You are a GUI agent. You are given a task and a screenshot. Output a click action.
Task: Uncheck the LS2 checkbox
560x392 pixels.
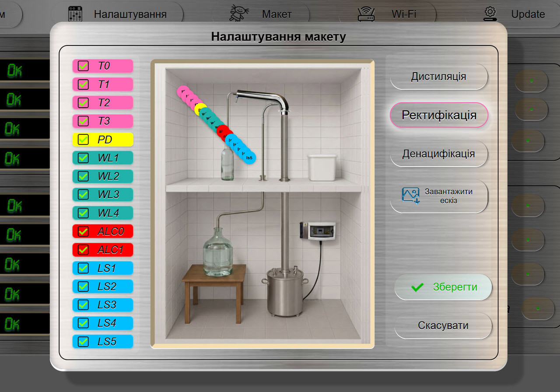(x=83, y=287)
